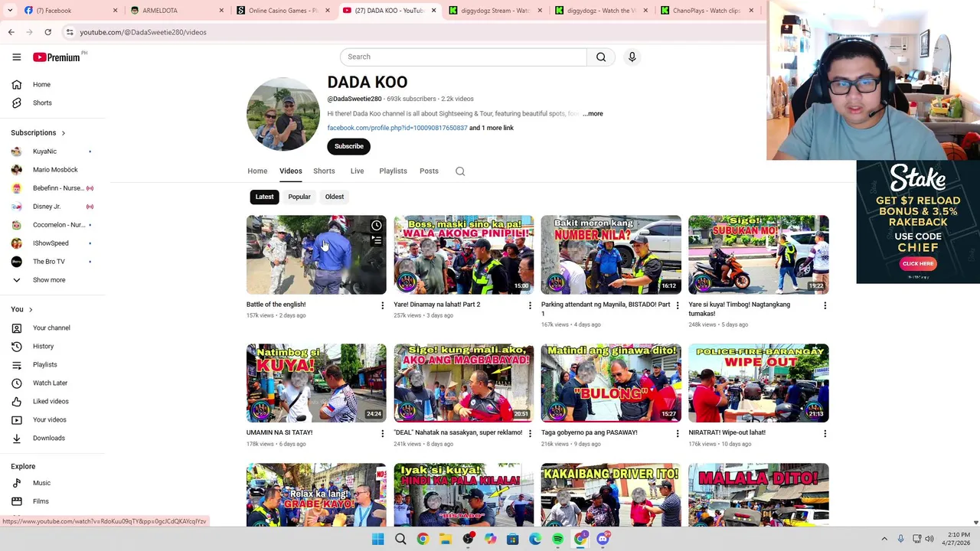
Task: Select the Oldest filter chip
Action: click(335, 197)
